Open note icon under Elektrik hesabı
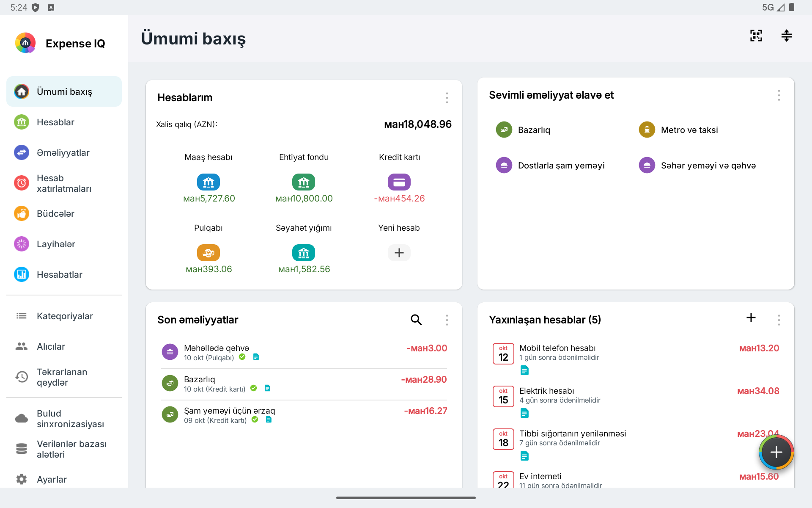This screenshot has width=812, height=508. (524, 413)
